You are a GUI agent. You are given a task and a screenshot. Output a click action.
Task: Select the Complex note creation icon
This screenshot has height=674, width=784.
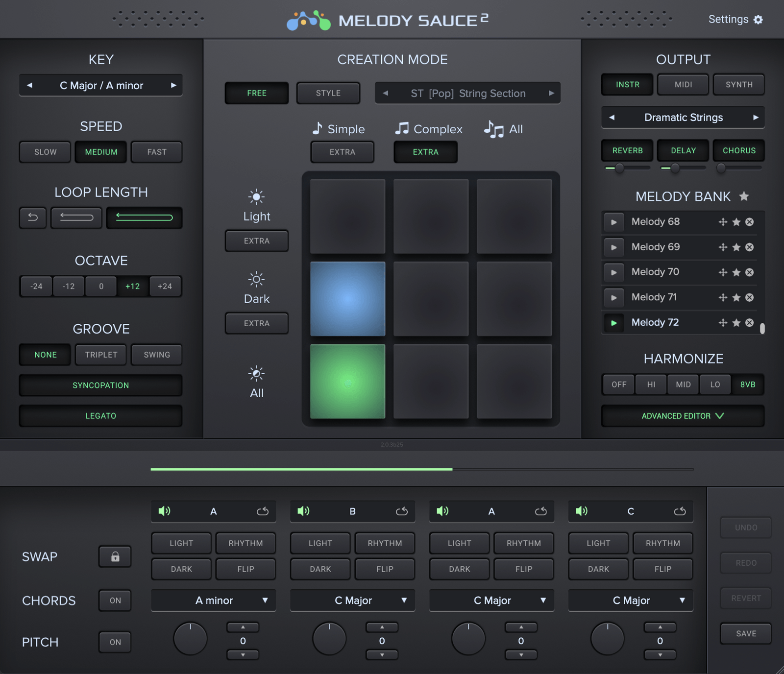tap(402, 129)
